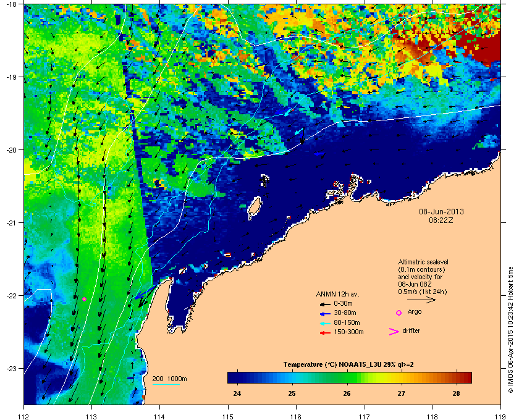Click the latitude axis label -19
Image resolution: width=519 pixels, height=420 pixels.
tap(13, 77)
